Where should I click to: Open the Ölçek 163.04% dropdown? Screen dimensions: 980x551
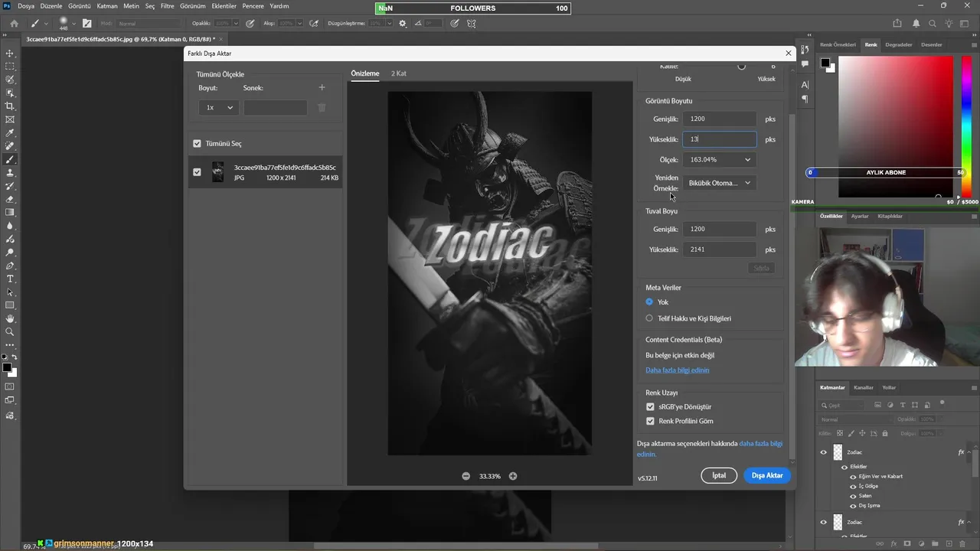pyautogui.click(x=720, y=159)
